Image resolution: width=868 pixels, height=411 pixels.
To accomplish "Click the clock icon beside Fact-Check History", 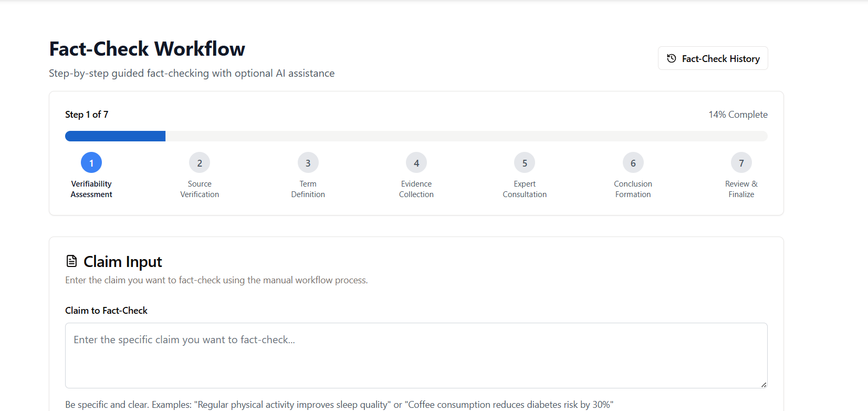I will [x=671, y=58].
